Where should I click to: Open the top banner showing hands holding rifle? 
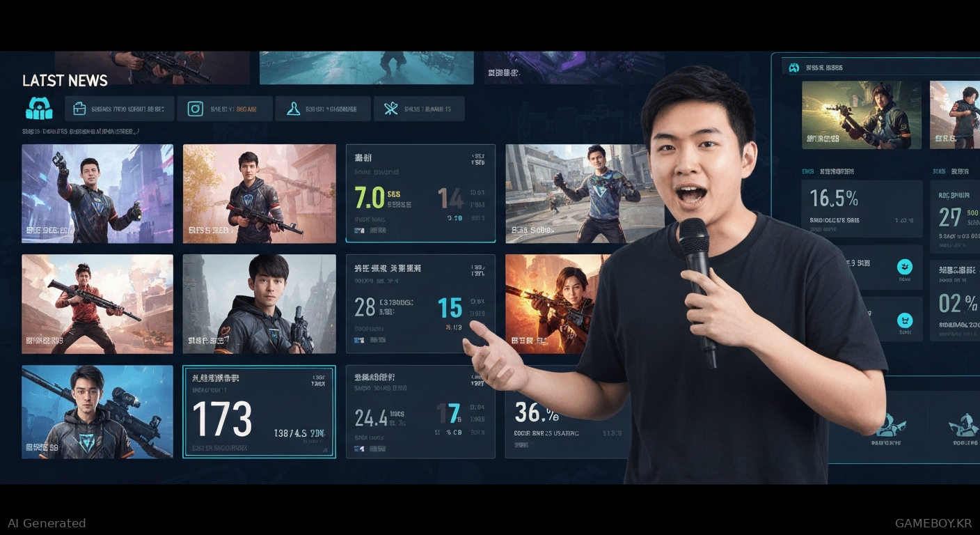click(152, 68)
